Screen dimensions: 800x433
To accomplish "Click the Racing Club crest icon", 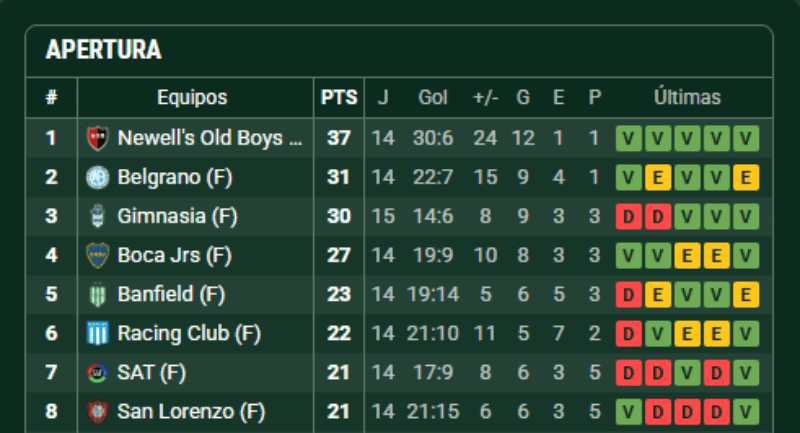I will coord(97,333).
